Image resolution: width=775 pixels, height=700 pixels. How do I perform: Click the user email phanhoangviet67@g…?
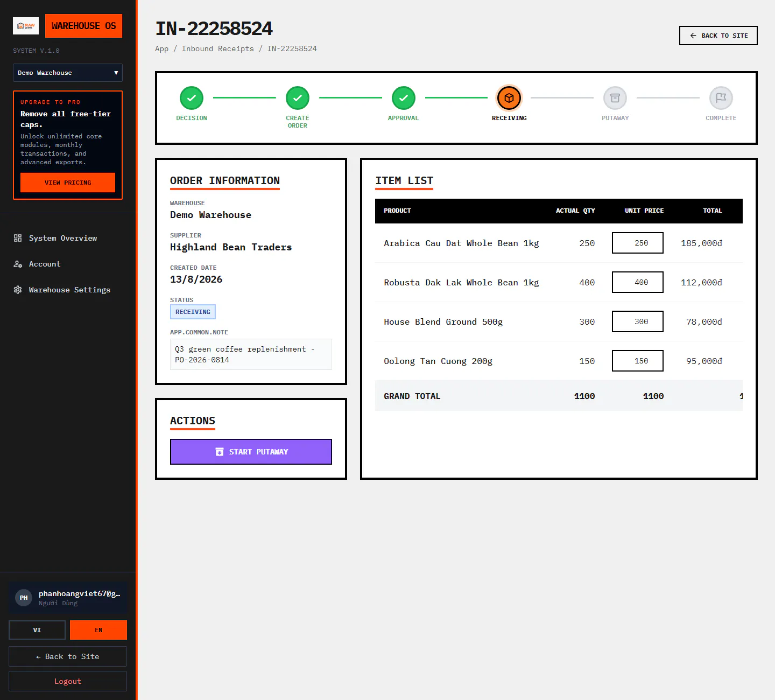(80, 593)
